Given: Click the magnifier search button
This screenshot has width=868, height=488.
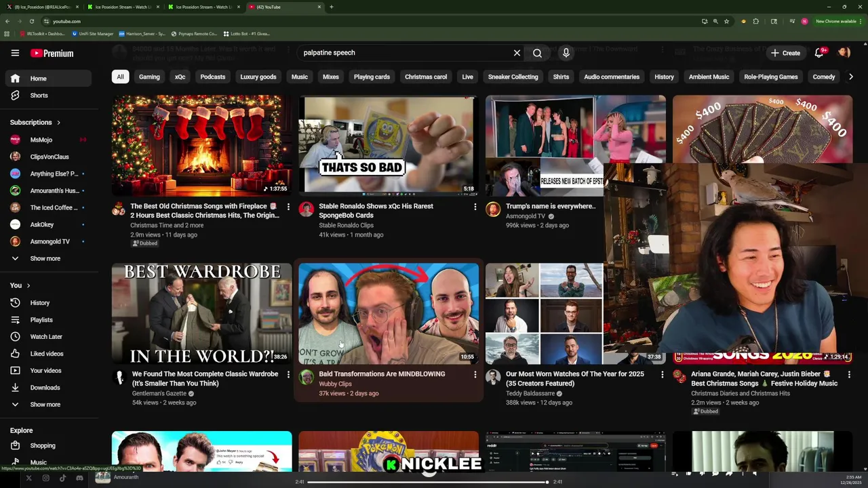Looking at the screenshot, I should [x=537, y=53].
